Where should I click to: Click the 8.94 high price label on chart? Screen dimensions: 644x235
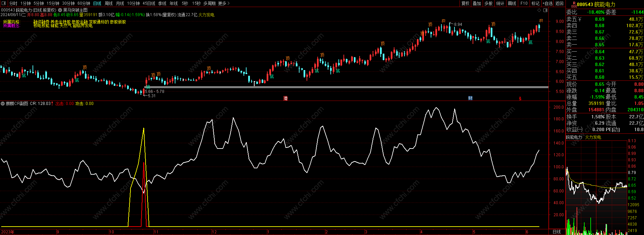(458, 24)
